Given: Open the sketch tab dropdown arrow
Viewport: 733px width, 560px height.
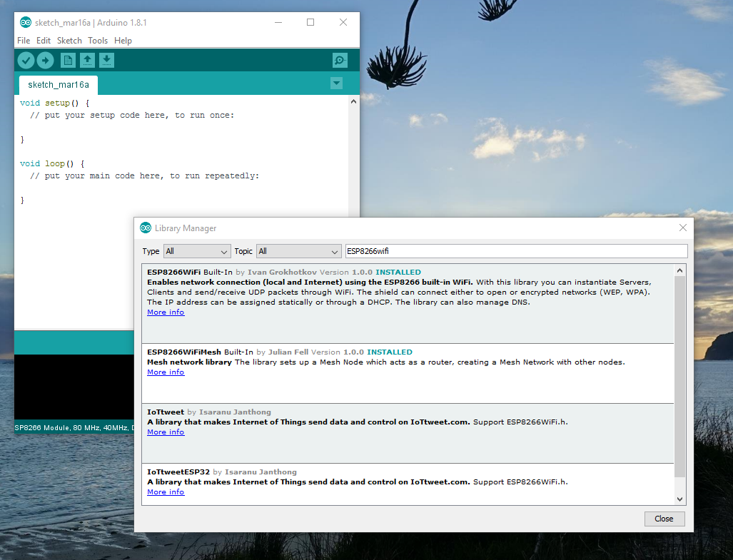Looking at the screenshot, I should [x=337, y=83].
